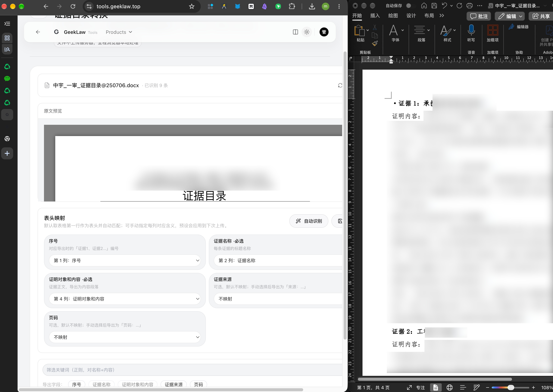Switch to Word's 绘图 ribbon tab
The width and height of the screenshot is (553, 392).
pos(393,16)
